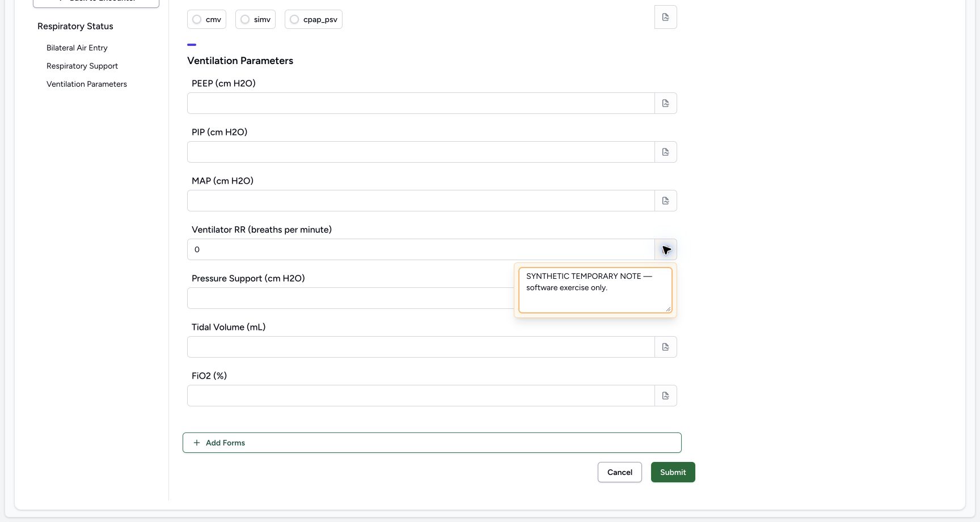Viewport: 980px width, 522px height.
Task: Open note icon beside PEEP field
Action: pyautogui.click(x=666, y=103)
